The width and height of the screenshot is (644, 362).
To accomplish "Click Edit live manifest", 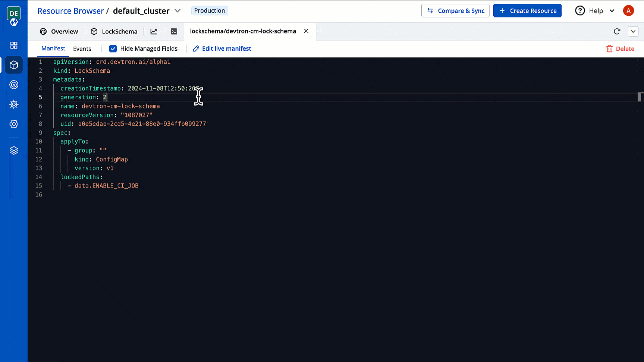I will tap(222, 48).
